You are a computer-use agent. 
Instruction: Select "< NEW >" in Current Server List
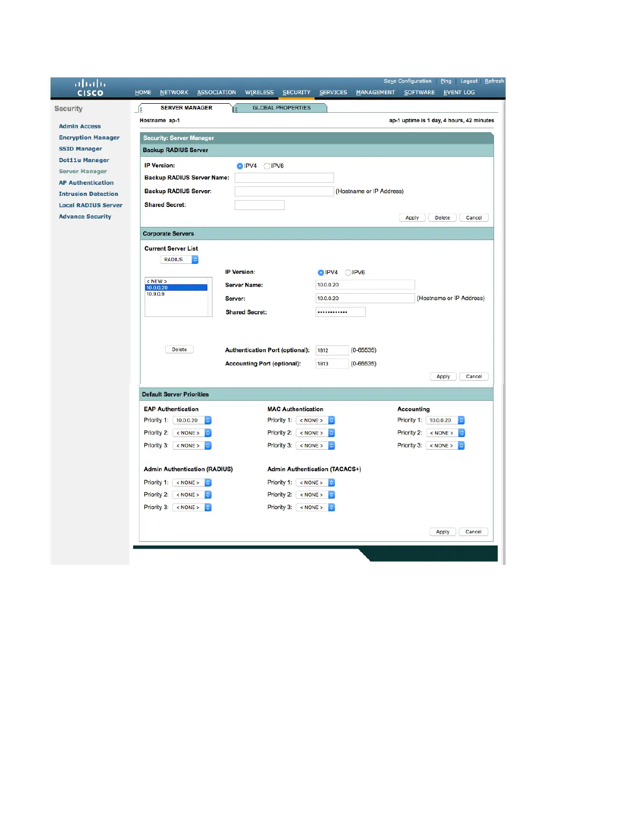pyautogui.click(x=176, y=281)
